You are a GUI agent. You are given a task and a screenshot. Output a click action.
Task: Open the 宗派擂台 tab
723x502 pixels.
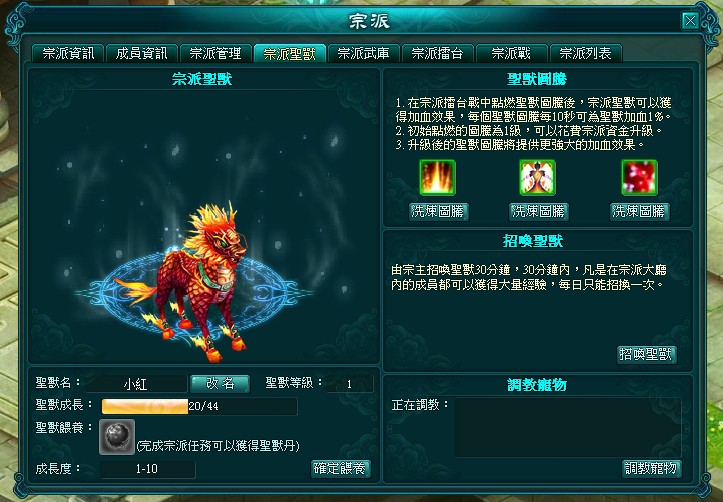tap(437, 53)
